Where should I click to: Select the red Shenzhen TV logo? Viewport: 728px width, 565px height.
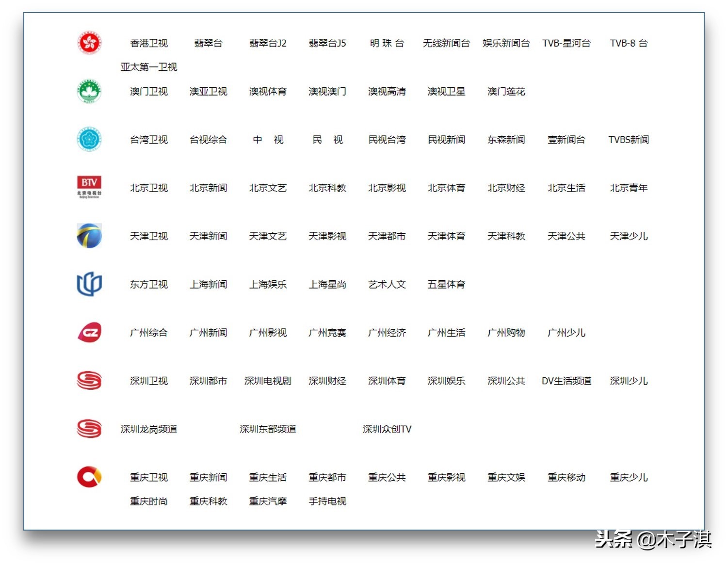[89, 381]
